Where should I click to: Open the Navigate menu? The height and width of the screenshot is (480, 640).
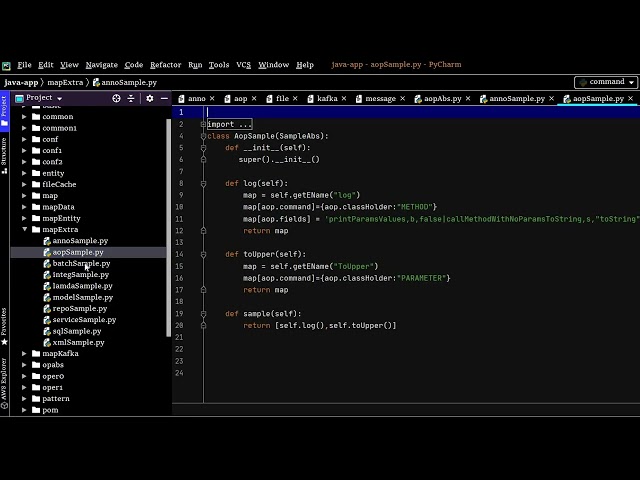pos(102,65)
